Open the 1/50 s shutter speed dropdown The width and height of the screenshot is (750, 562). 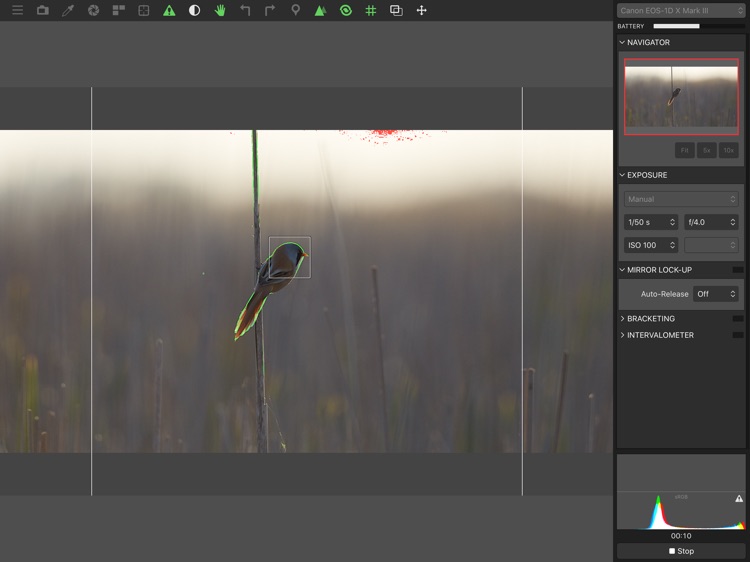coord(651,222)
